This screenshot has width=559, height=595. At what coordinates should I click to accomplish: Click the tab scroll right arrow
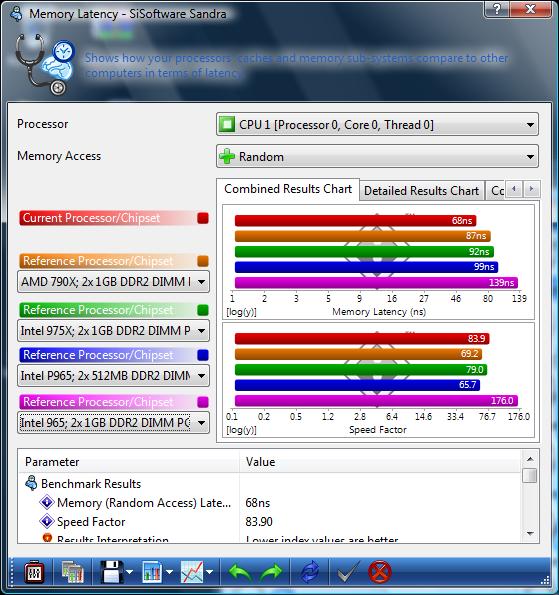(531, 189)
